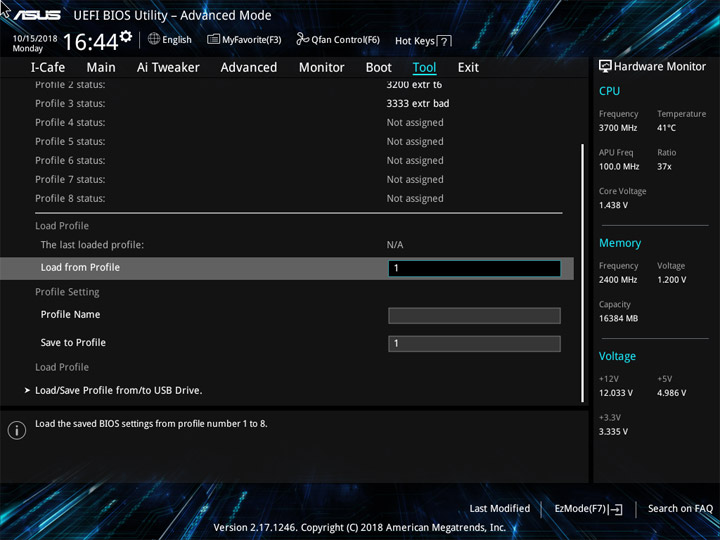The width and height of the screenshot is (720, 540).
Task: Open the Exit tab
Action: click(468, 68)
